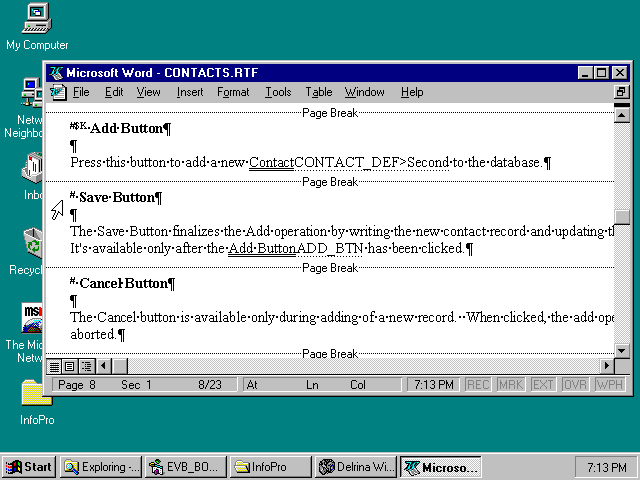The width and height of the screenshot is (640, 480).
Task: Open the My Computer desktop icon
Action: coord(37,18)
